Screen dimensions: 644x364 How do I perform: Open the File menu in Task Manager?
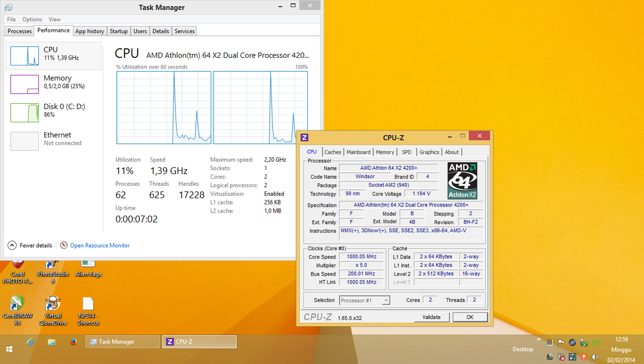click(11, 19)
